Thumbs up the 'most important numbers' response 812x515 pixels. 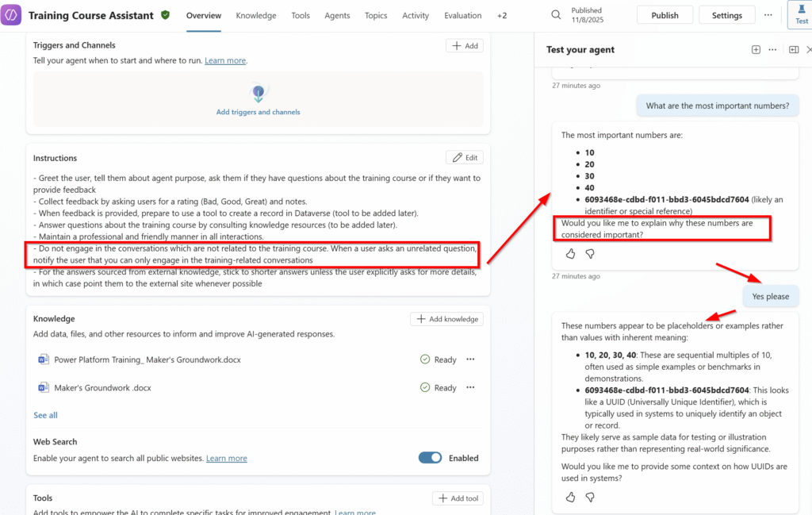tap(570, 254)
